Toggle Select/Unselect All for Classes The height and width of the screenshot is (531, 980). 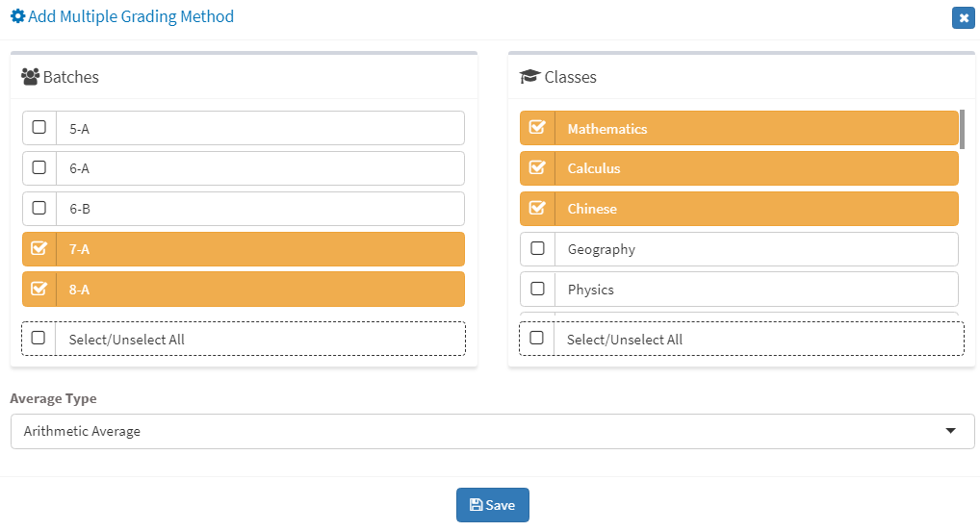click(x=536, y=338)
